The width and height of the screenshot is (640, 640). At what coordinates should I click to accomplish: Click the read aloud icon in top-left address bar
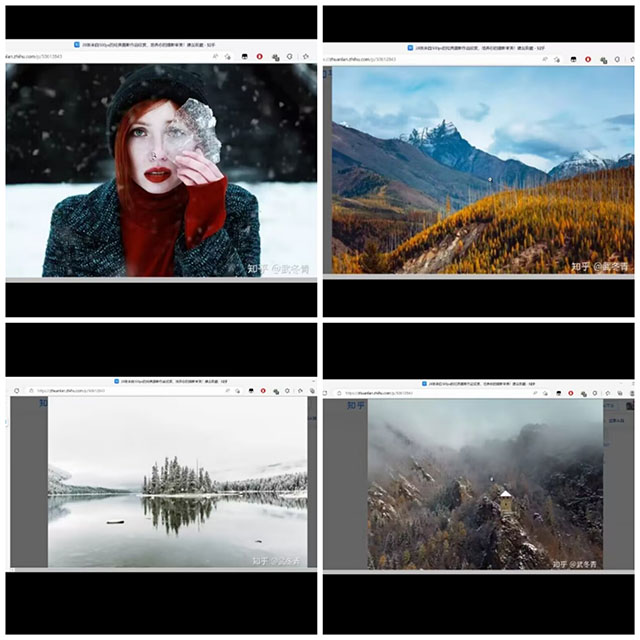214,57
